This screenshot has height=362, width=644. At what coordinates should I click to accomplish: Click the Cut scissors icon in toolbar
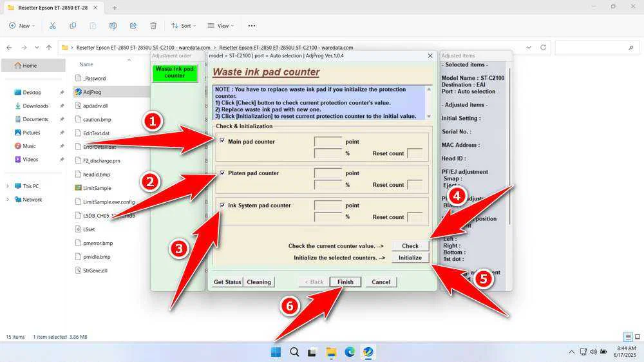pyautogui.click(x=52, y=26)
